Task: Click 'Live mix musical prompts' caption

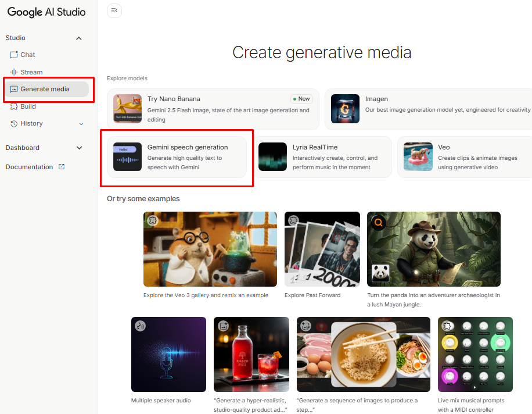Action: point(471,405)
